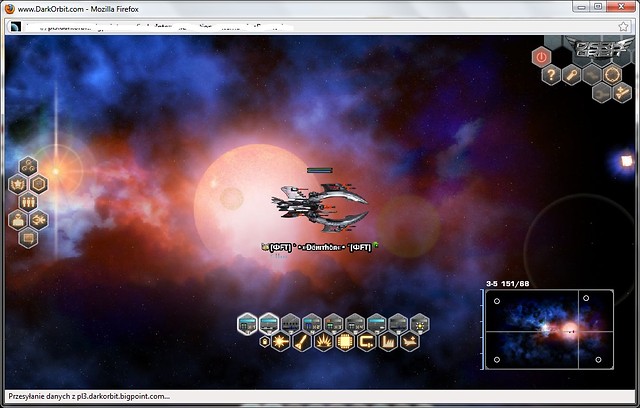Select the player spaceship in the center

pyautogui.click(x=320, y=208)
